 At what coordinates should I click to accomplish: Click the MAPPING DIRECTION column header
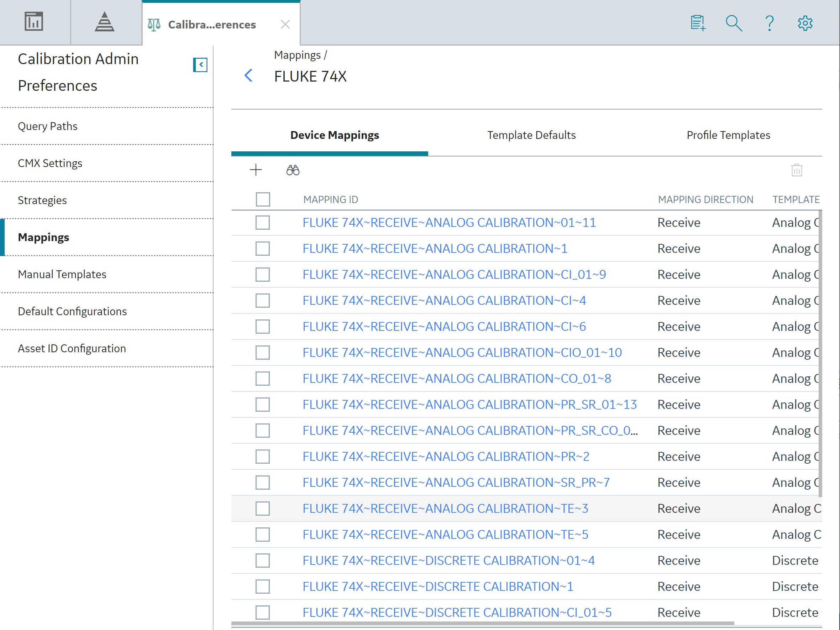pyautogui.click(x=705, y=199)
